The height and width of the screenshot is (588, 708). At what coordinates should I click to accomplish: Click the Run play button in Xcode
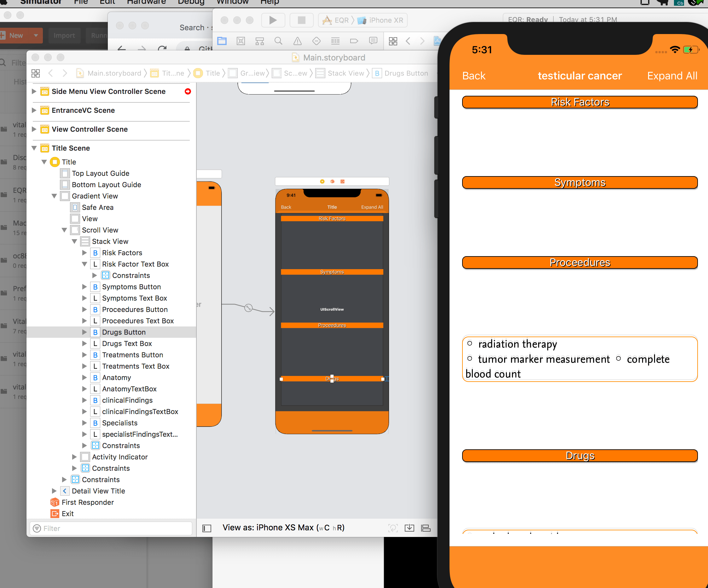tap(273, 20)
